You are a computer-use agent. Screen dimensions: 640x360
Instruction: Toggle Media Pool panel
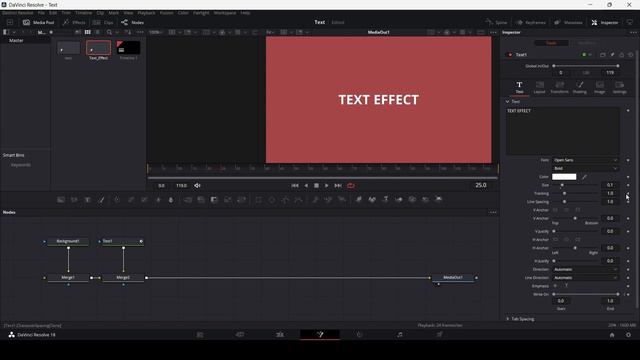(38, 22)
